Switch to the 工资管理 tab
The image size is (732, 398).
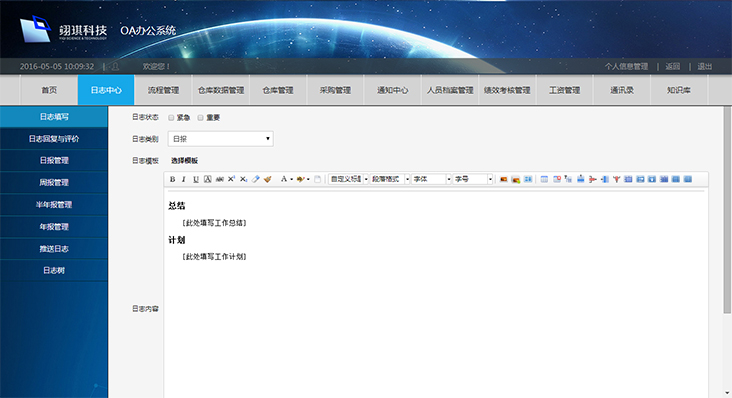(564, 90)
